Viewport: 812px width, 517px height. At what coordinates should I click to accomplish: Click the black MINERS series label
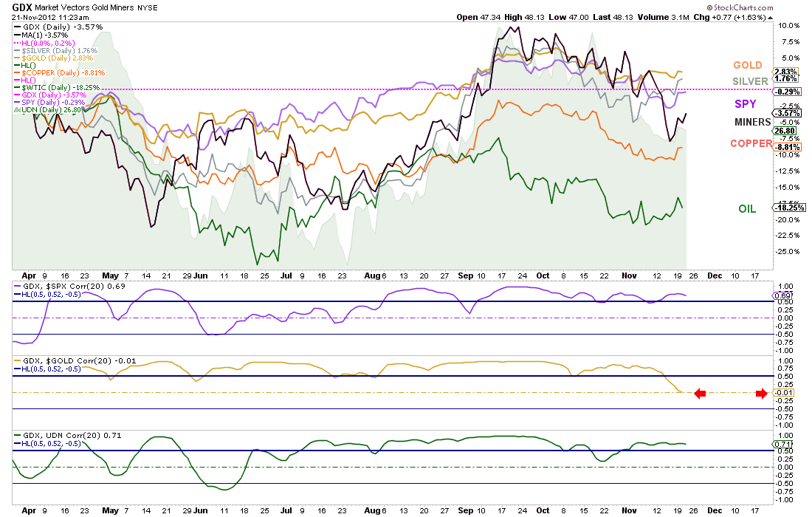point(752,123)
